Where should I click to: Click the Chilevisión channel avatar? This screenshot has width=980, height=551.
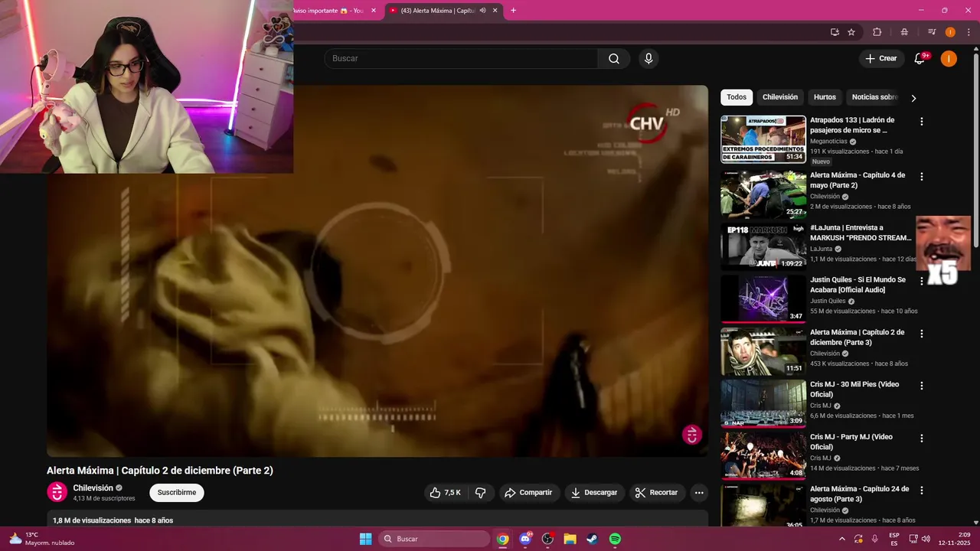point(57,492)
